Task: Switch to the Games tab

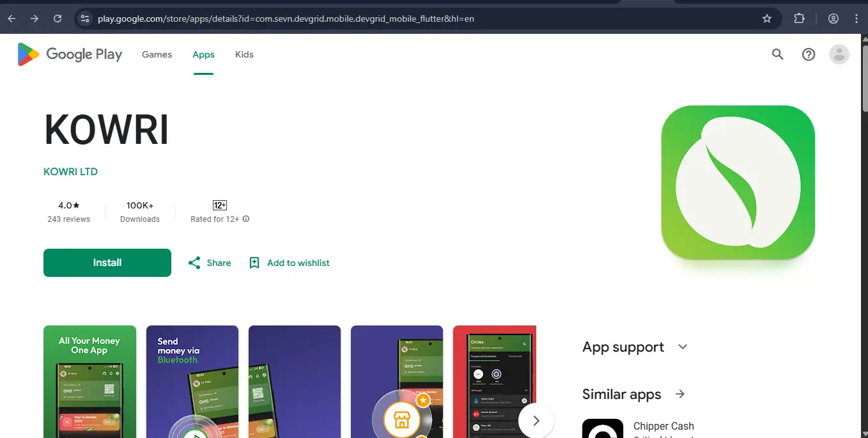Action: pyautogui.click(x=157, y=54)
